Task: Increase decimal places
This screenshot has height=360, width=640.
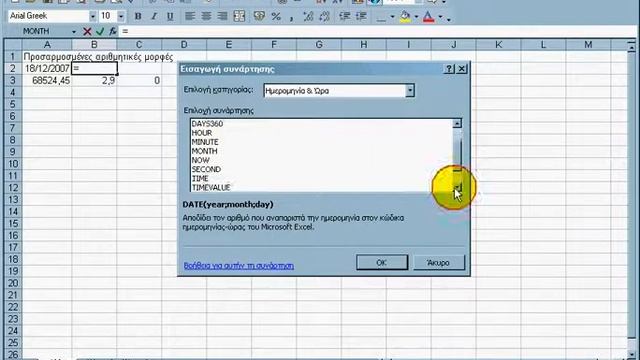Action: pyautogui.click(x=308, y=16)
